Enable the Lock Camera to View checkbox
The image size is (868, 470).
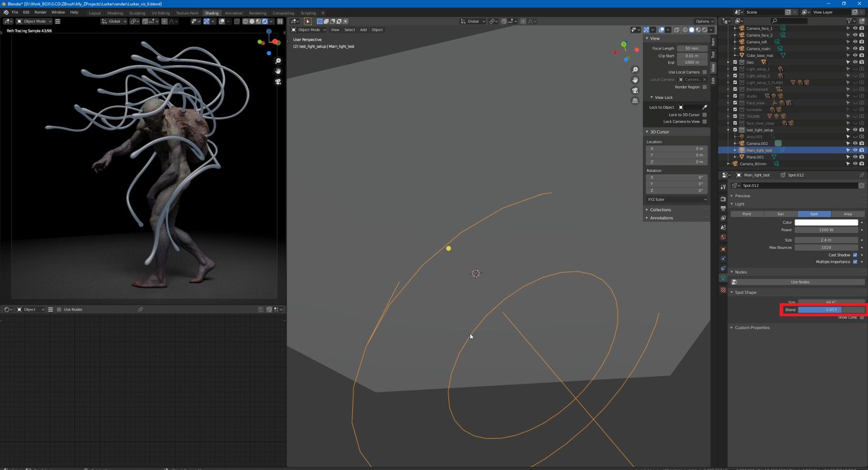pyautogui.click(x=704, y=122)
